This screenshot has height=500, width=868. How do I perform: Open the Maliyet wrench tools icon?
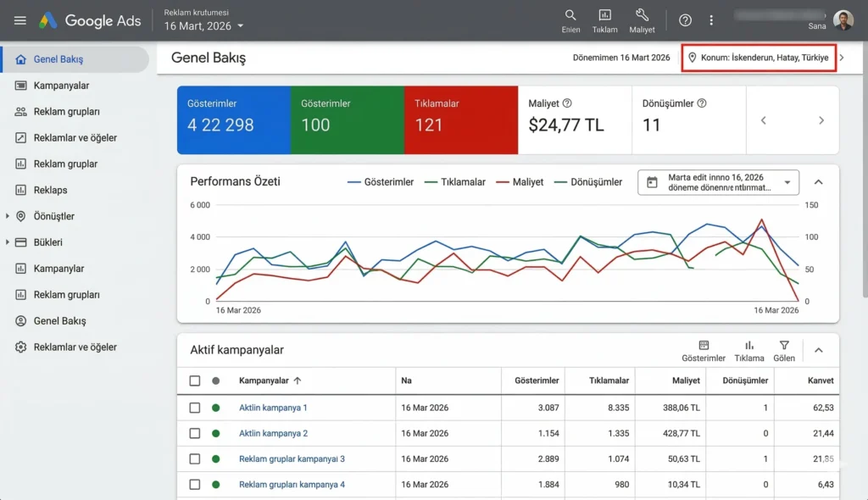[x=642, y=15]
